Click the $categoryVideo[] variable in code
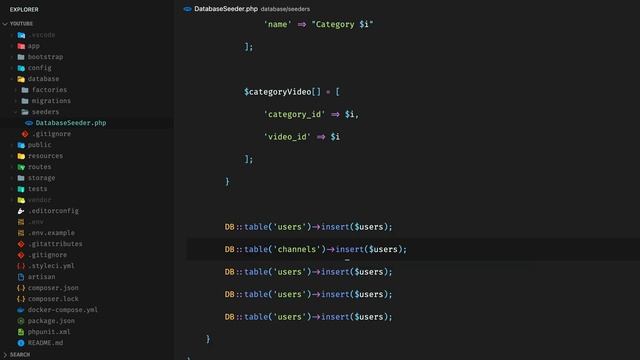640x360 pixels. 282,92
